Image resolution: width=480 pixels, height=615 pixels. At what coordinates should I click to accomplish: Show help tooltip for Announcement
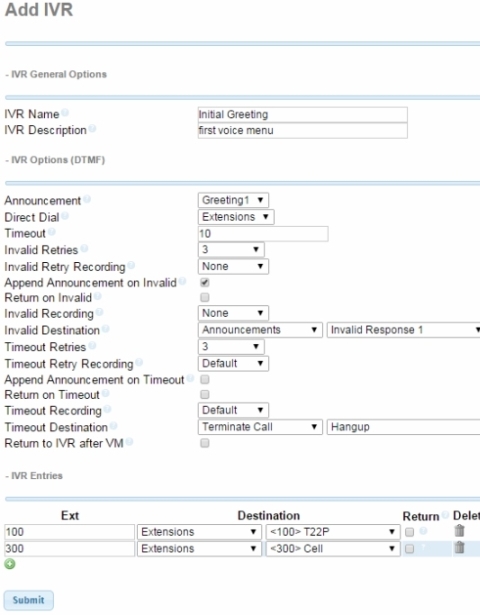pyautogui.click(x=87, y=199)
